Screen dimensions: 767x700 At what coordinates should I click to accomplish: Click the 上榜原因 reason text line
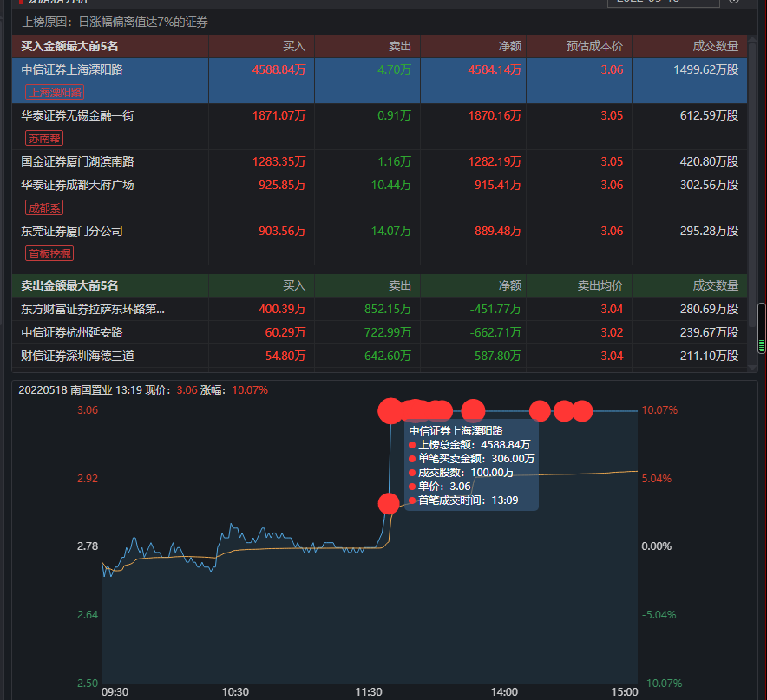pyautogui.click(x=115, y=22)
